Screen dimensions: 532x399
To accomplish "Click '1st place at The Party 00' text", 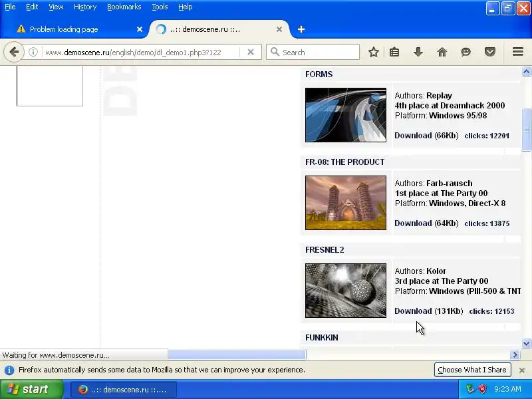I will point(441,194).
